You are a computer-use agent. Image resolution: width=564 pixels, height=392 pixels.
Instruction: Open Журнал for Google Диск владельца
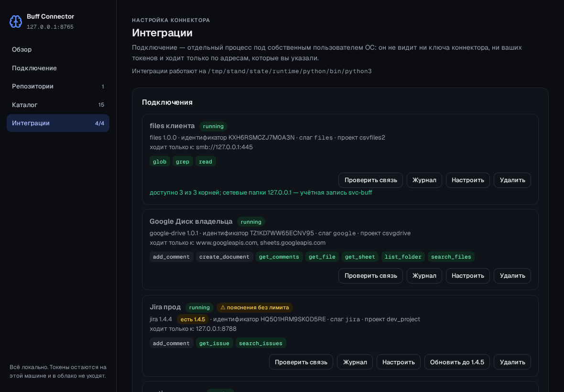tap(424, 276)
